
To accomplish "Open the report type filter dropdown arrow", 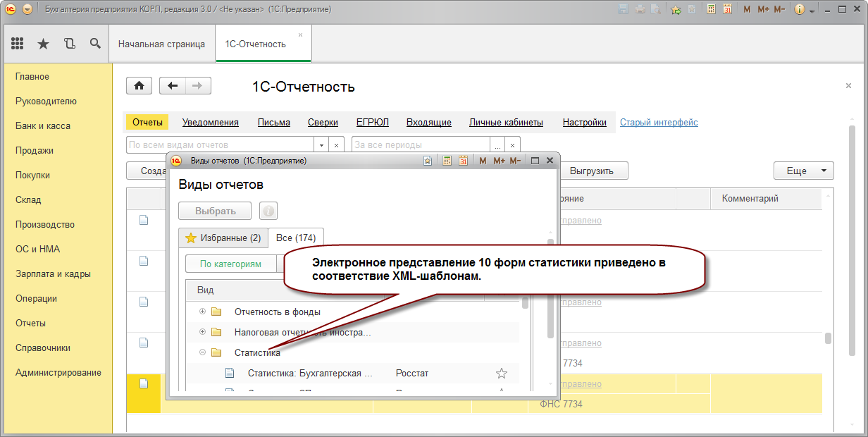I will 322,144.
